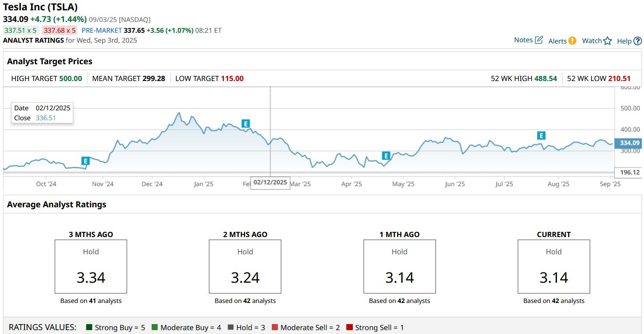Click the Strong Sell red swatch
Screen dimensions: 644x334
point(349,328)
